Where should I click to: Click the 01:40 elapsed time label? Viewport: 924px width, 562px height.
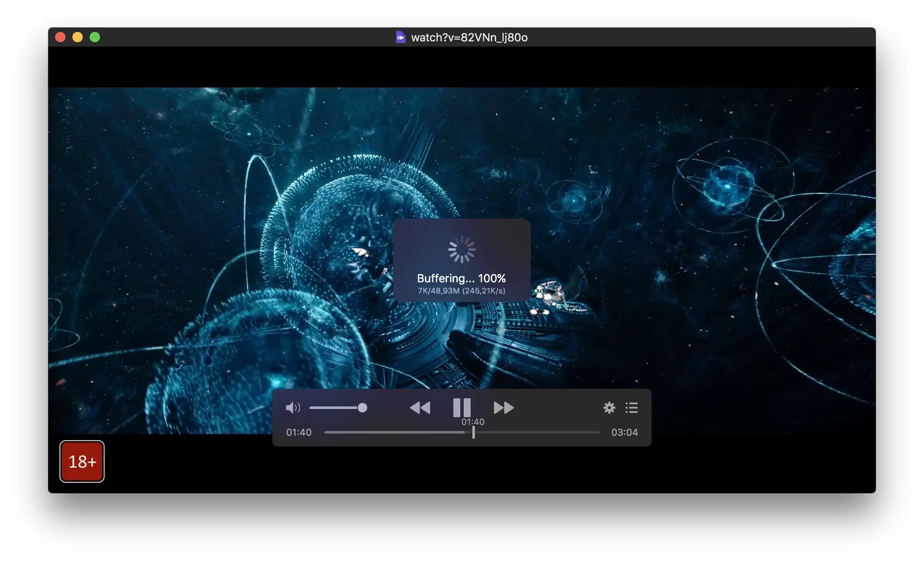299,432
